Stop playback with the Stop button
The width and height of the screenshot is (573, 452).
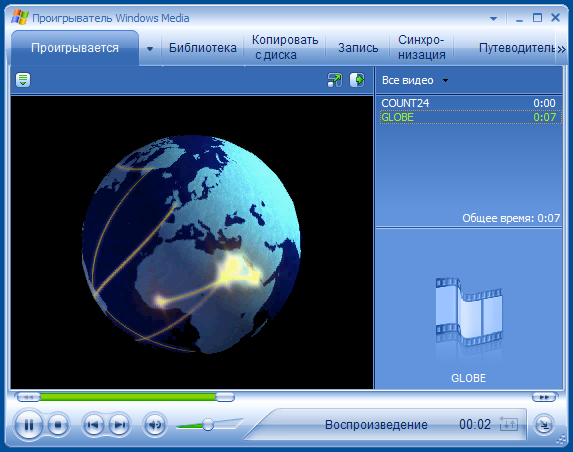point(58,425)
